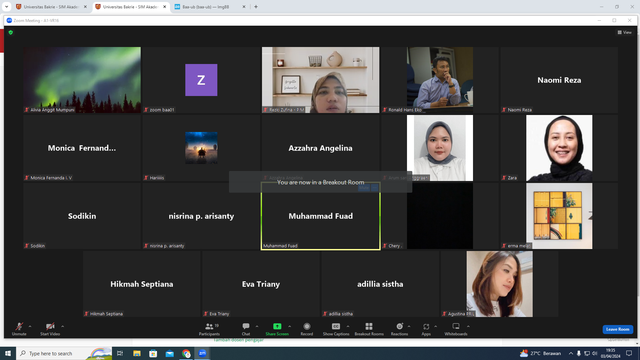
Task: Select the Azzahra Angelina tile
Action: click(320, 148)
